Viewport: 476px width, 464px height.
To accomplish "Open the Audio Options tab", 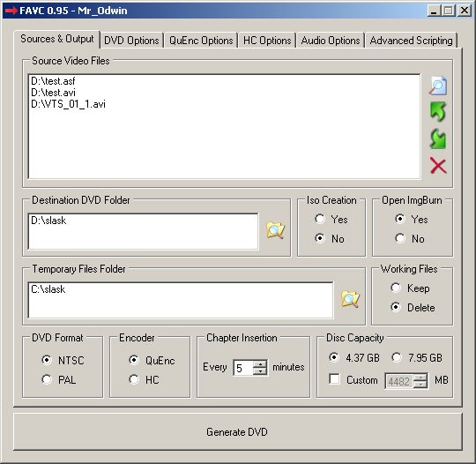I will coord(331,41).
